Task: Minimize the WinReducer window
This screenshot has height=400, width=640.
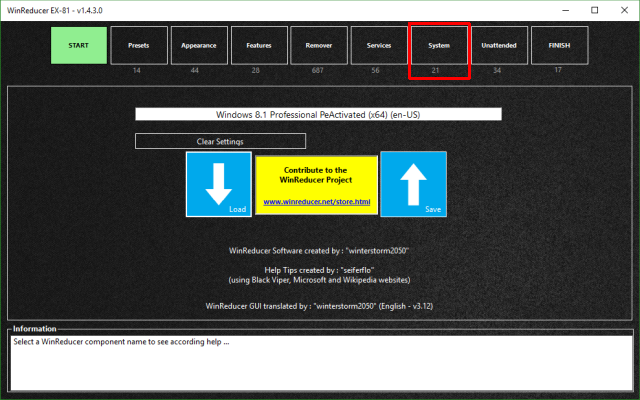Action: [566, 11]
